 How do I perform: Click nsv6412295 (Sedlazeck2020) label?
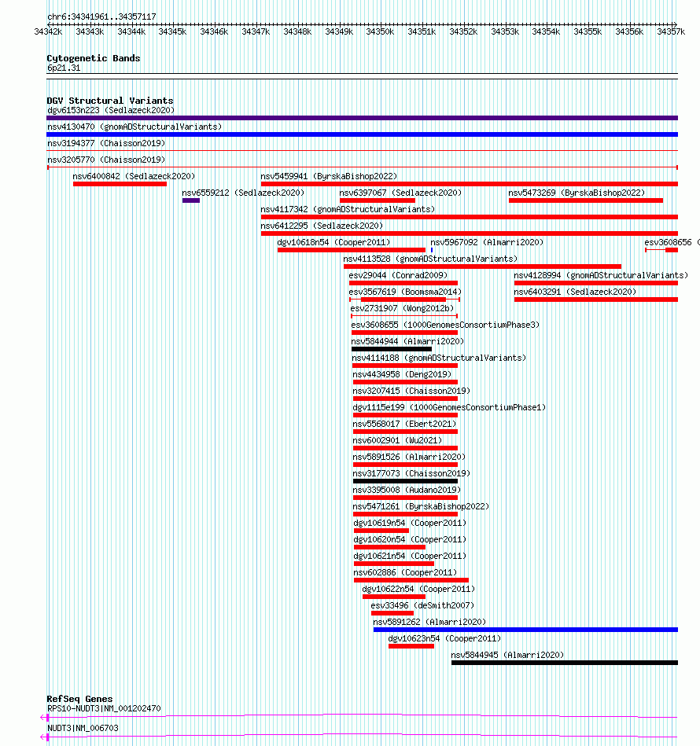click(x=322, y=226)
